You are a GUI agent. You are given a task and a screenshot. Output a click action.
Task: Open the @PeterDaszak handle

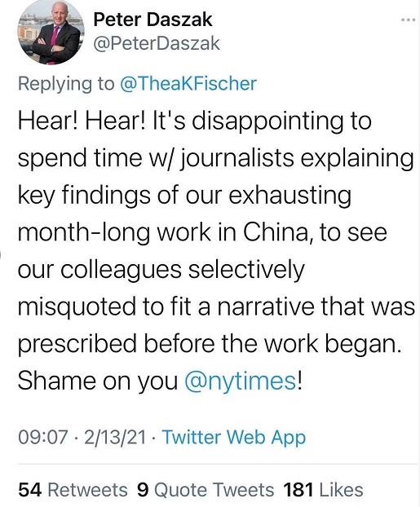157,44
